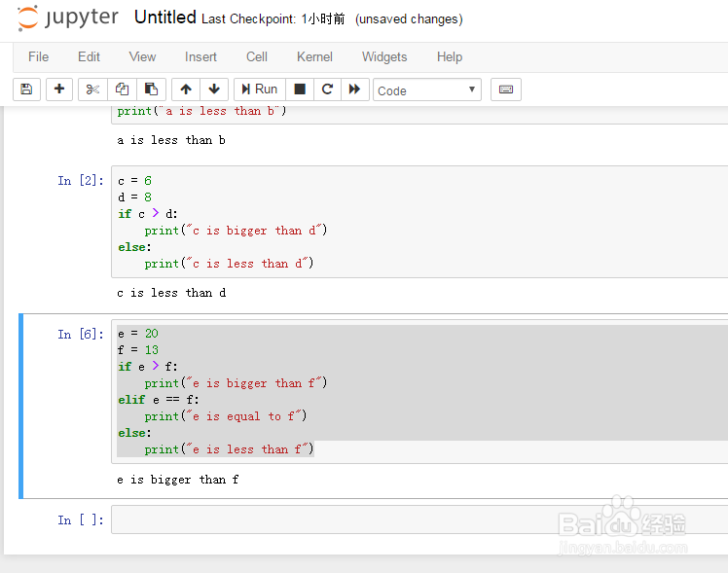Click print("c is less than d") line
The image size is (728, 573).
(229, 264)
